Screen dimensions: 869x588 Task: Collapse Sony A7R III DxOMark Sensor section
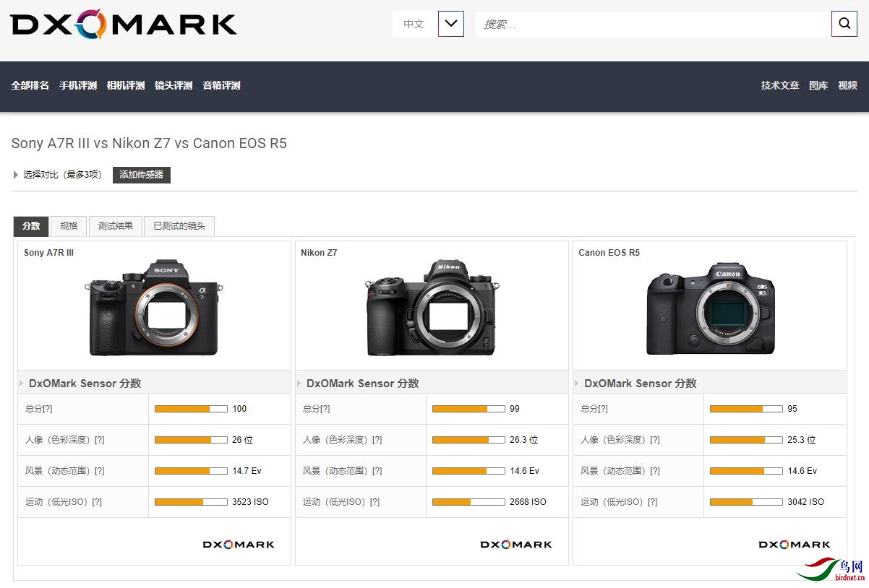click(22, 383)
